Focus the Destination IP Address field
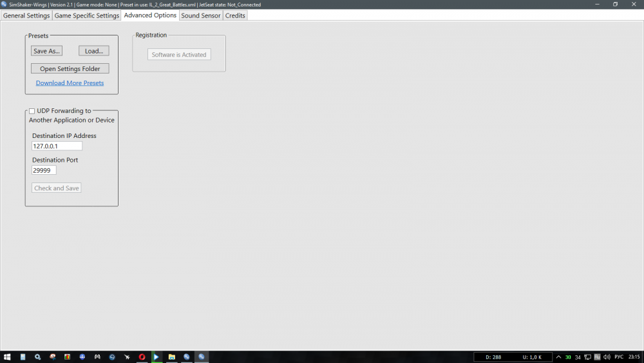644x363 pixels. (x=57, y=146)
